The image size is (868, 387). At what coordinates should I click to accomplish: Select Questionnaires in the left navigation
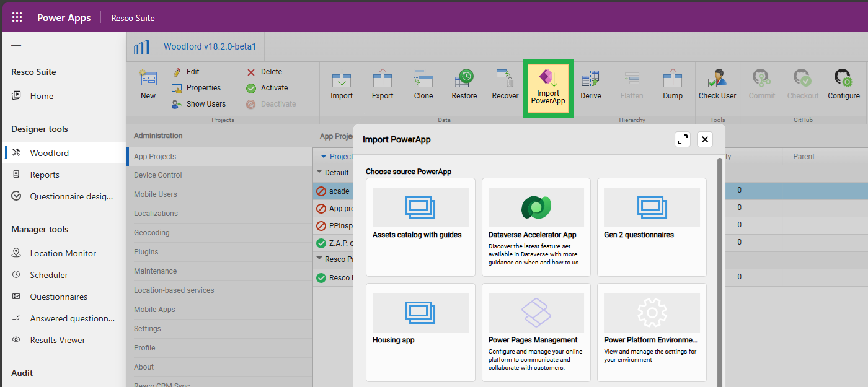(58, 297)
